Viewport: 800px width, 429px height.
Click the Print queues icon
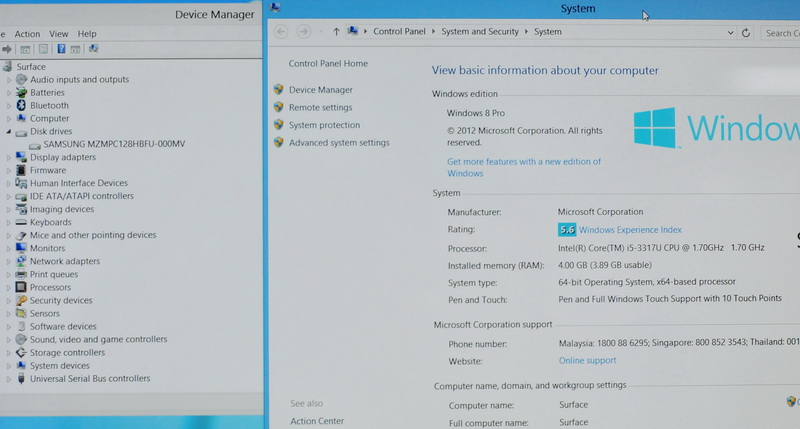(21, 274)
